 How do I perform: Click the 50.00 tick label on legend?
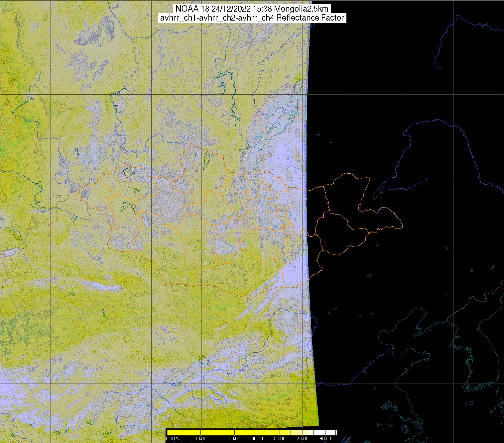point(280,439)
